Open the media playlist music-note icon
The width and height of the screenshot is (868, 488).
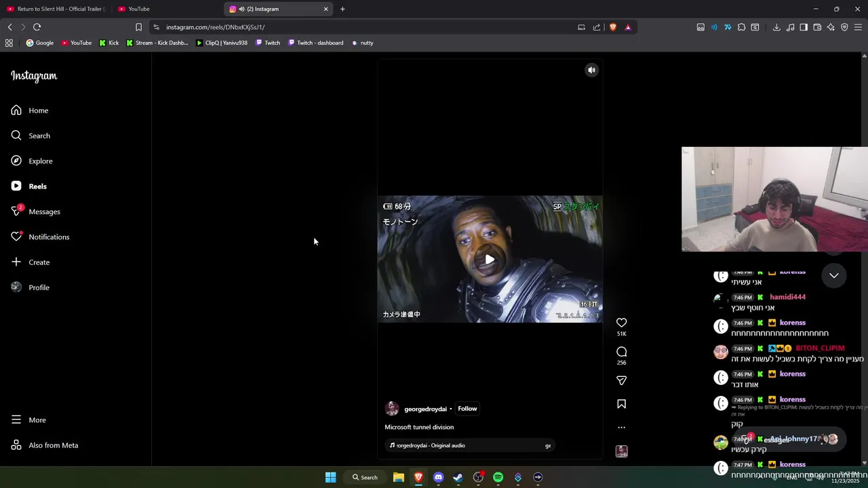coord(790,27)
